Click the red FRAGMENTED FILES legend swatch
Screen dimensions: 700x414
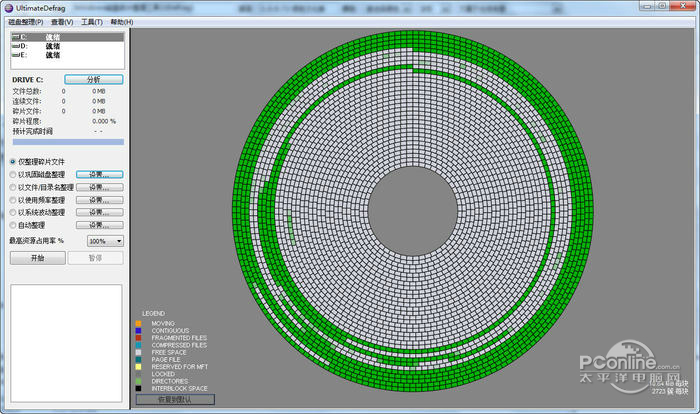(138, 338)
